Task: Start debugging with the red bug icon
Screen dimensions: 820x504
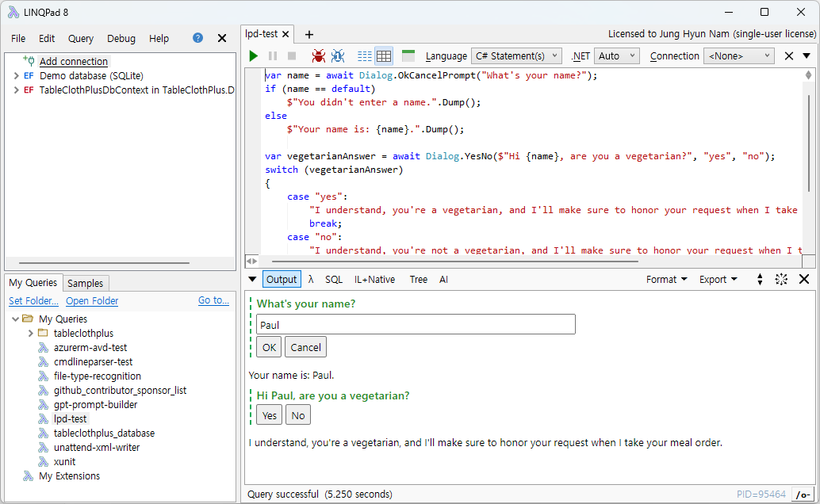Action: click(x=319, y=56)
